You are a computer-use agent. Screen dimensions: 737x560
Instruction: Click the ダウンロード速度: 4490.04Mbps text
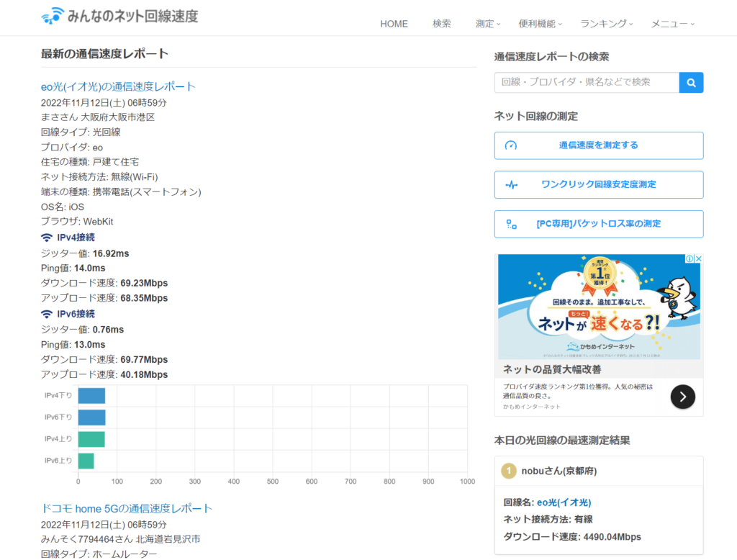(x=572, y=537)
